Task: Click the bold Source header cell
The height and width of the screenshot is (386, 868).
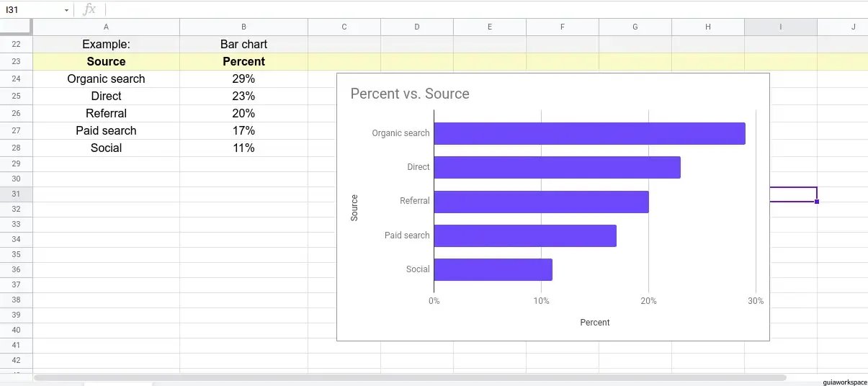Action: 106,62
